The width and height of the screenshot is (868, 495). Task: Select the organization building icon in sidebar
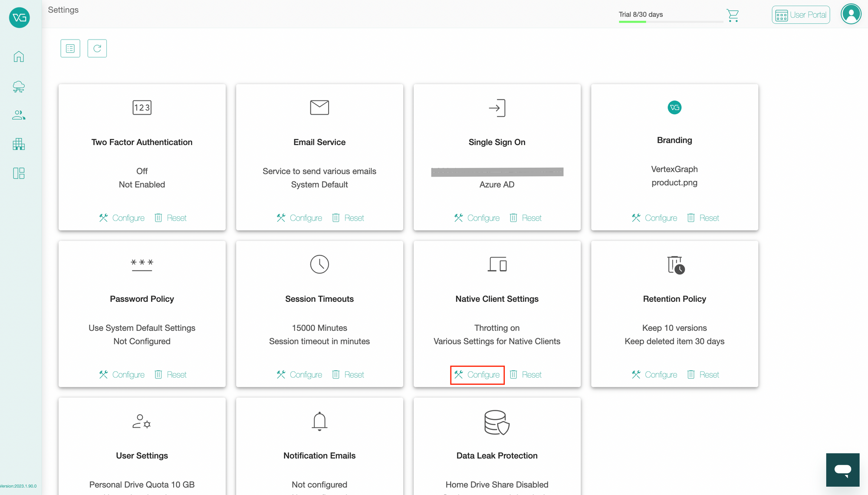(19, 144)
